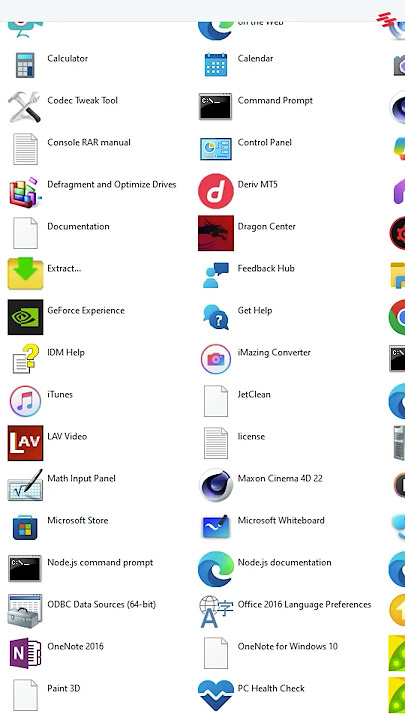Image resolution: width=405 pixels, height=720 pixels.
Task: Click the 'Maxon Cinema 4D 22' label
Action: (x=280, y=478)
